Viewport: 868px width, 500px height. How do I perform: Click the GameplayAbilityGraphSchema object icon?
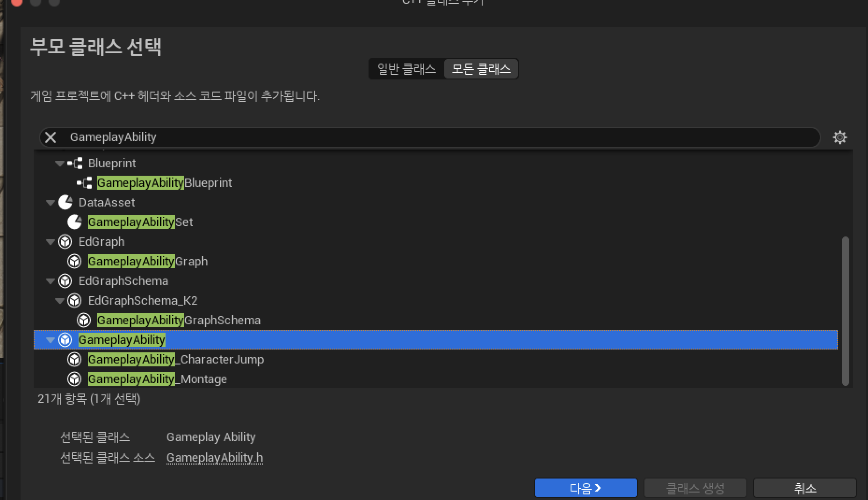(84, 320)
